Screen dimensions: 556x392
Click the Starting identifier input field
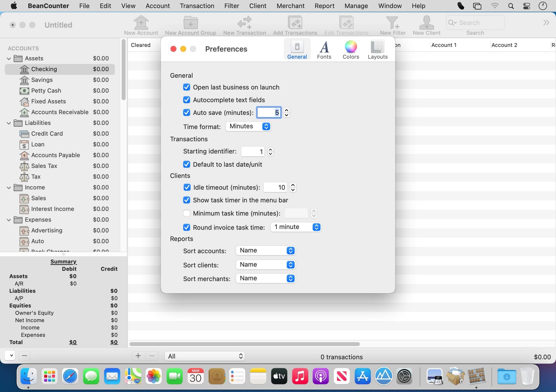click(253, 152)
